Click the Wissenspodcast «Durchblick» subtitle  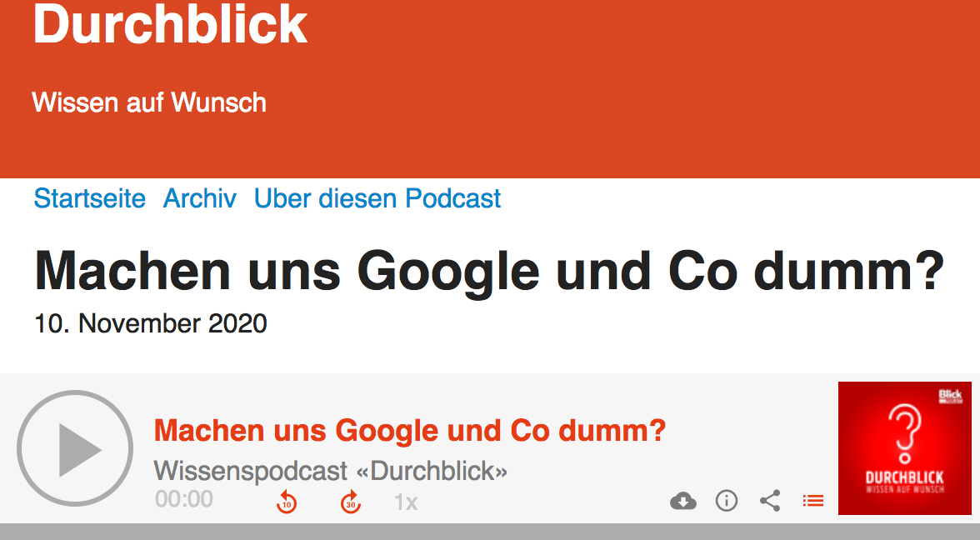(331, 471)
